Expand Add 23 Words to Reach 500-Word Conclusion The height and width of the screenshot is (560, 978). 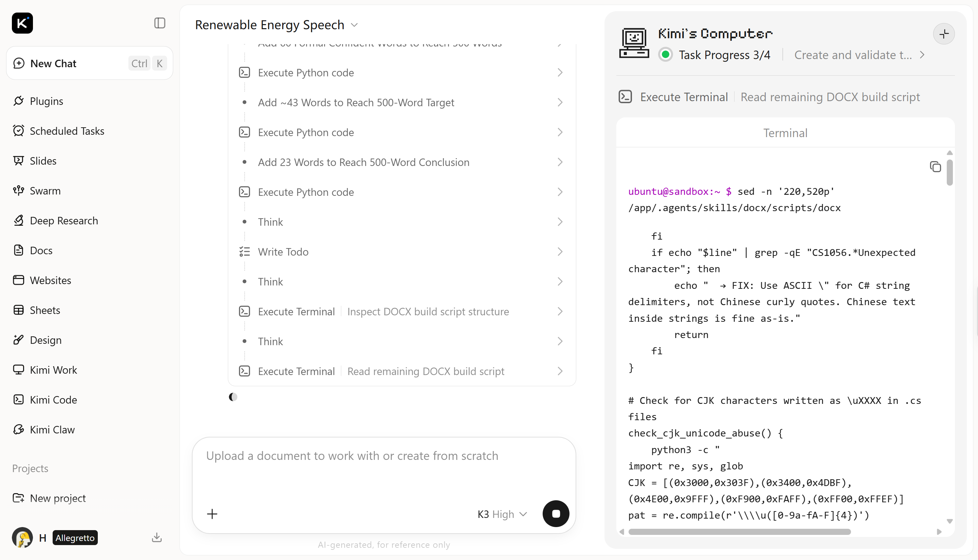coord(402,162)
